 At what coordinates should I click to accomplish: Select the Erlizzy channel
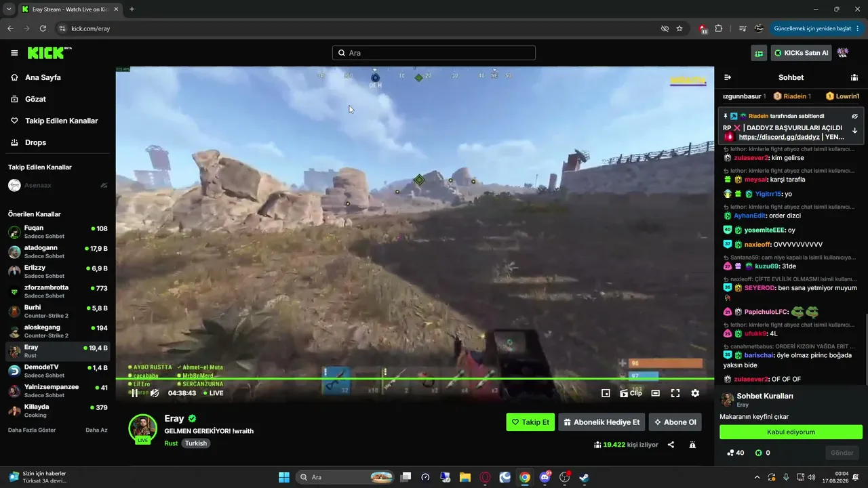pos(58,272)
